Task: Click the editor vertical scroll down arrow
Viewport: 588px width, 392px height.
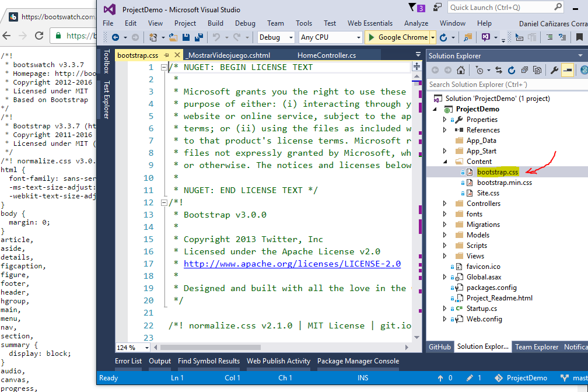Action: click(x=416, y=337)
